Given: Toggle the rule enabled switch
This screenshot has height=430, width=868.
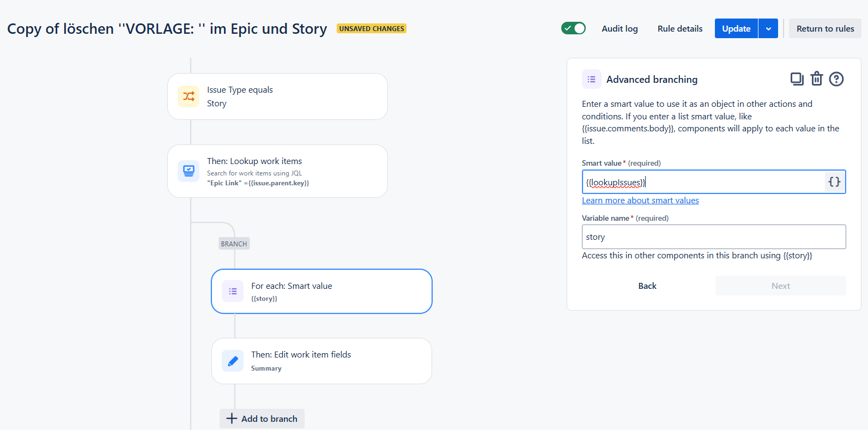Looking at the screenshot, I should click(573, 28).
